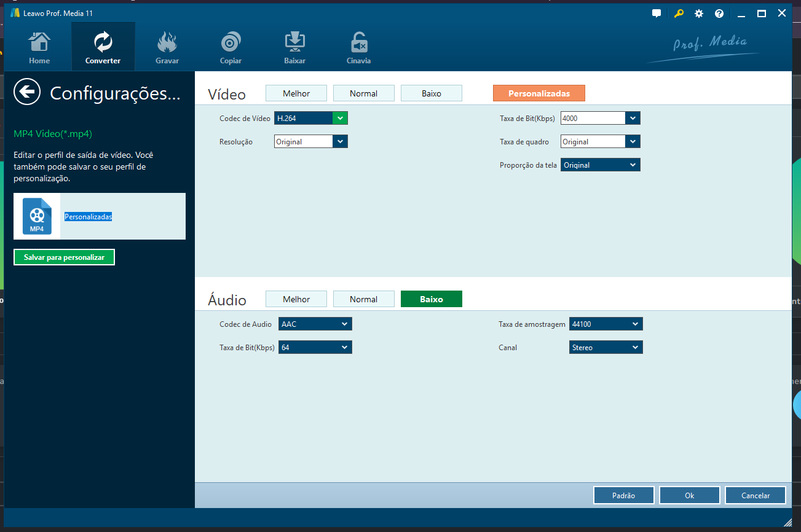Expand the video Taxa de Bit dropdown

(633, 118)
